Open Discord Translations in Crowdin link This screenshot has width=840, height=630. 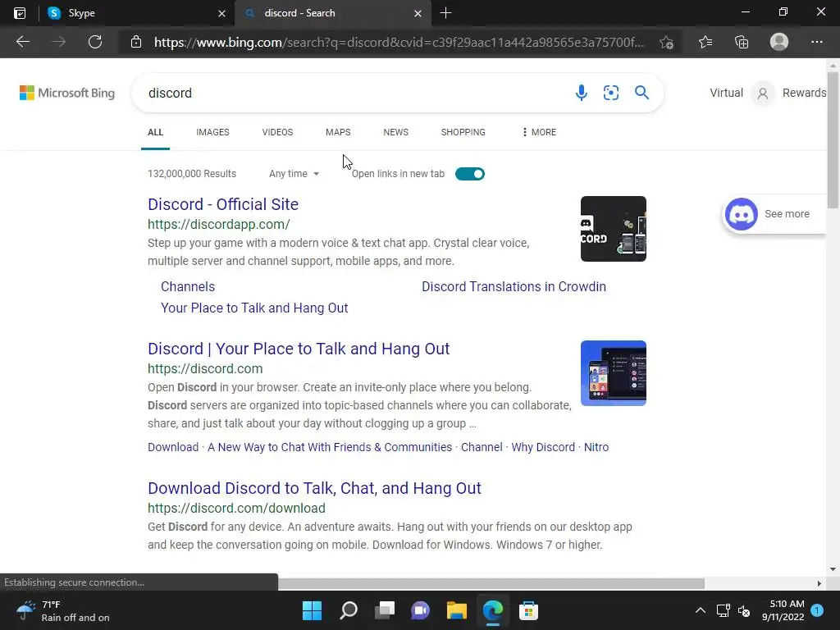[x=514, y=286]
